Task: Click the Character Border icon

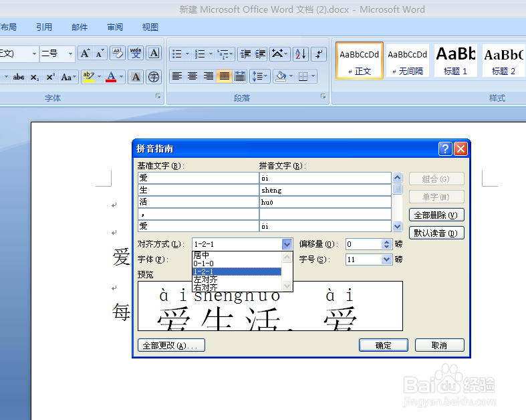Action: coord(154,54)
